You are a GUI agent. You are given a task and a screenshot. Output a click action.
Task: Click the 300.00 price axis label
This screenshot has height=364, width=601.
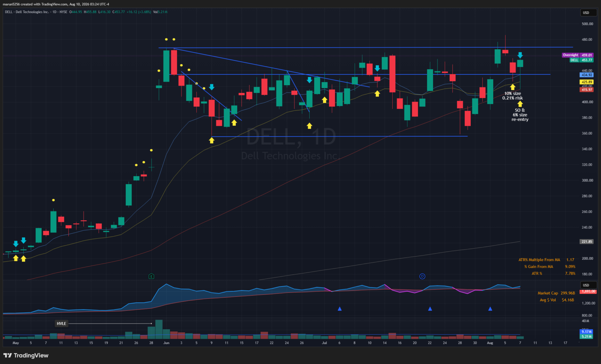[x=587, y=181]
